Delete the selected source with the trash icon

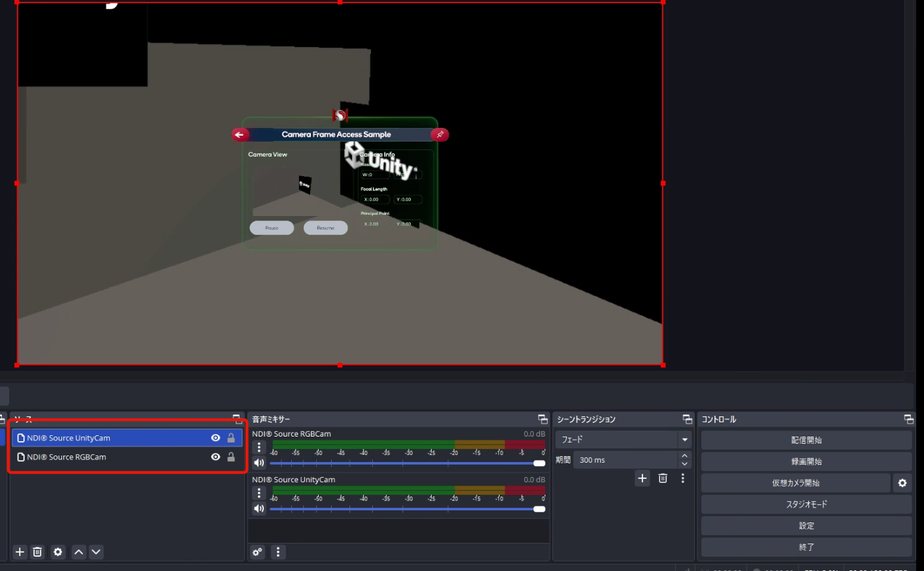[38, 552]
